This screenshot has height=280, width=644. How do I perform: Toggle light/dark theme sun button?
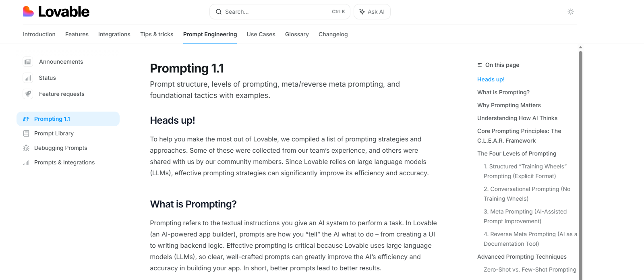570,12
